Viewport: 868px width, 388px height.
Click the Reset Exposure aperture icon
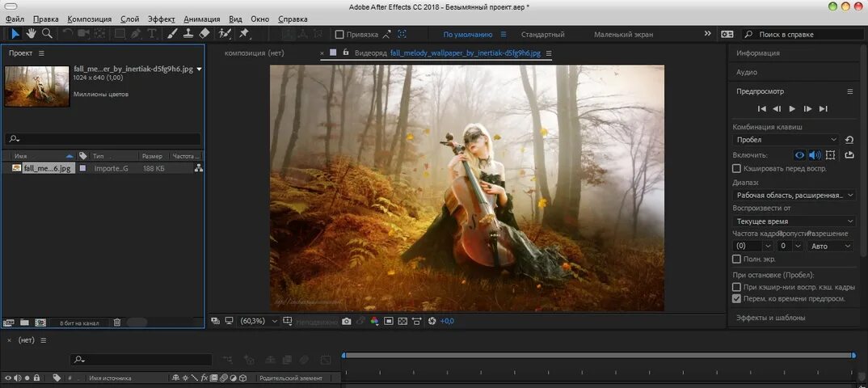tap(432, 320)
